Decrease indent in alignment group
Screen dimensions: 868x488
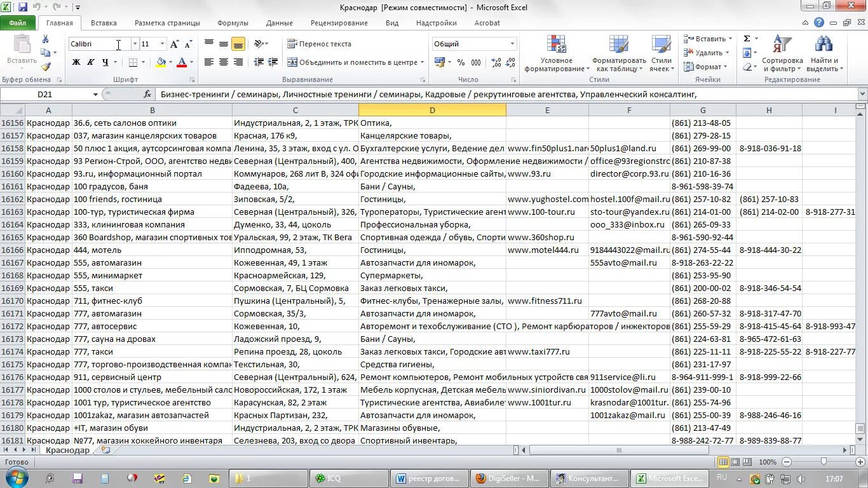(259, 62)
